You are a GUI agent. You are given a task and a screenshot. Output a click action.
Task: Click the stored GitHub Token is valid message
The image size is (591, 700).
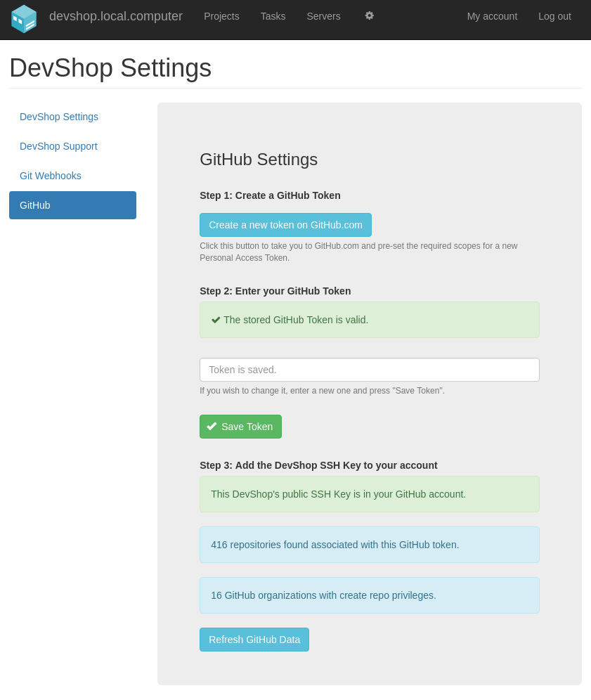[370, 320]
